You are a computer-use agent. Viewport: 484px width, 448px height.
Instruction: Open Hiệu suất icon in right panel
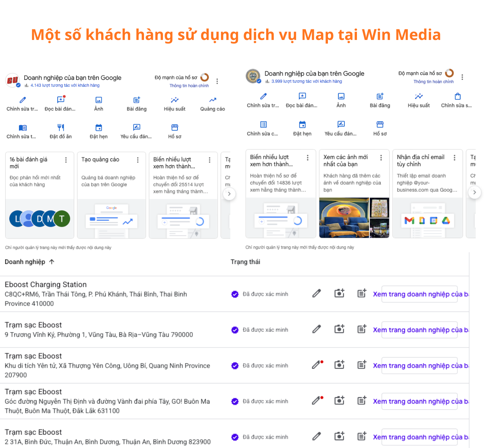[x=419, y=96]
